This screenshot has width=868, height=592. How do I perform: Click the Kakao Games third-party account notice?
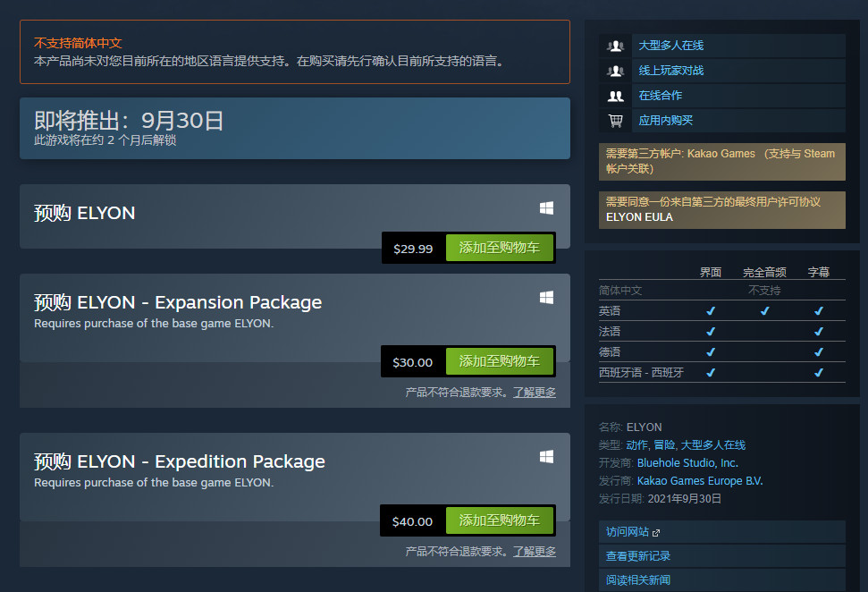pos(722,161)
